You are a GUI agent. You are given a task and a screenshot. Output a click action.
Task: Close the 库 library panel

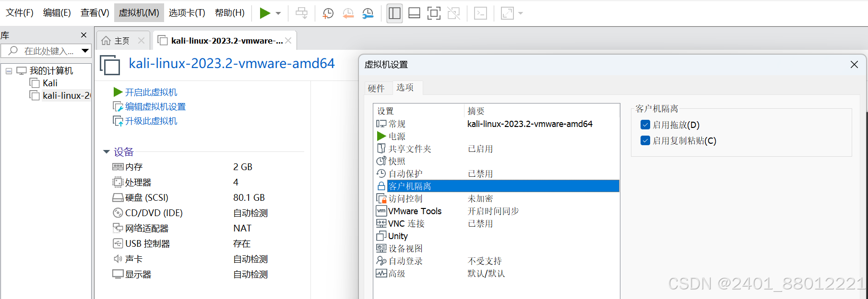[x=84, y=35]
